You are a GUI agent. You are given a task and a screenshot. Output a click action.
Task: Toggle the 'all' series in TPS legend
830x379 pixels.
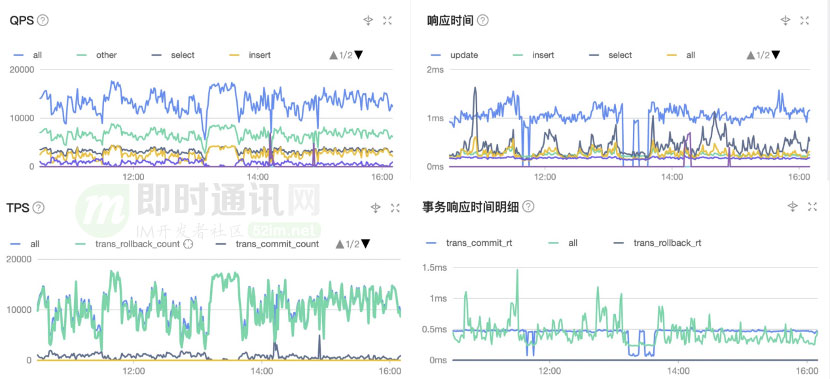tap(25, 244)
